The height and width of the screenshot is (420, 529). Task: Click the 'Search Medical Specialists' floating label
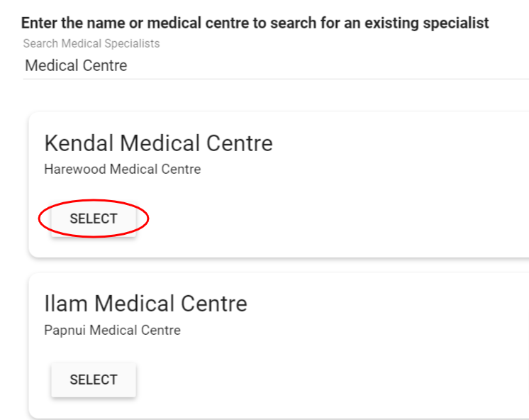pos(91,44)
